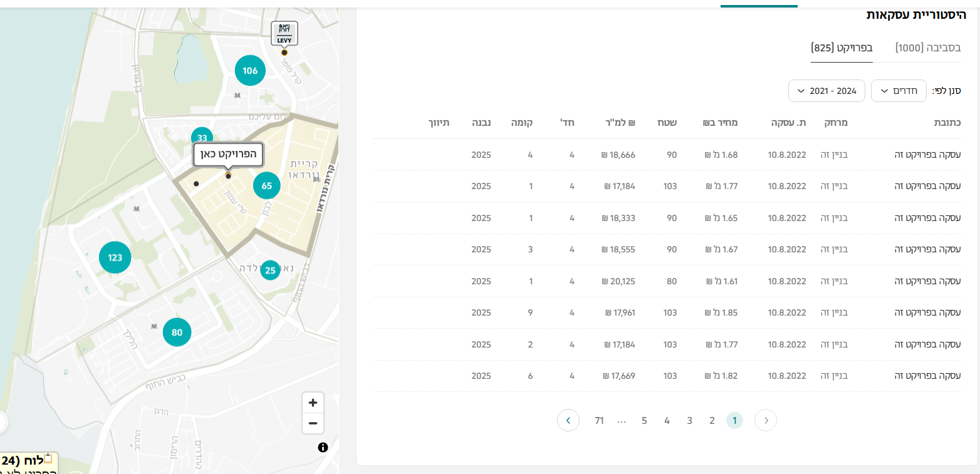Open the 2021 - 2024 years dropdown
Image resolution: width=980 pixels, height=474 pixels.
click(x=826, y=91)
